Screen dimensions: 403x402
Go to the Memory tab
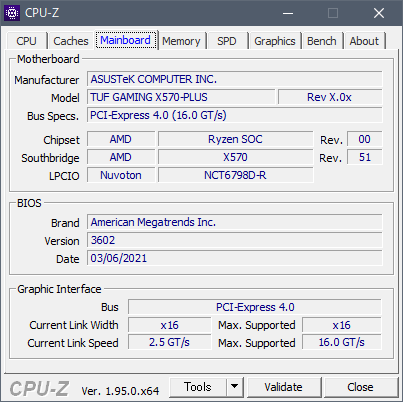181,41
